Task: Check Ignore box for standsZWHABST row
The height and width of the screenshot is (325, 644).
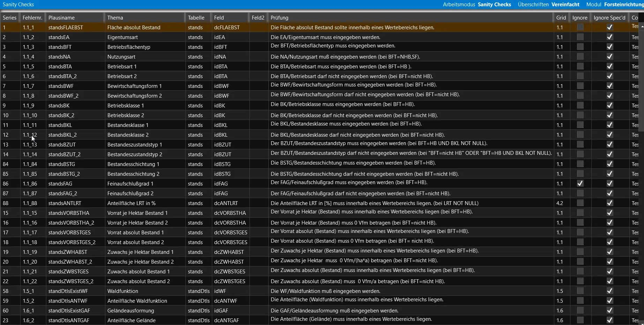Action: (580, 252)
